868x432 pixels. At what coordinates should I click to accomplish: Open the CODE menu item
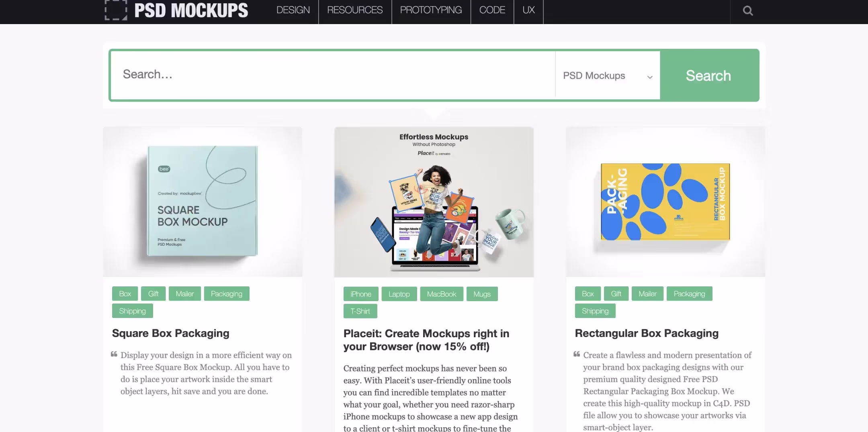492,10
